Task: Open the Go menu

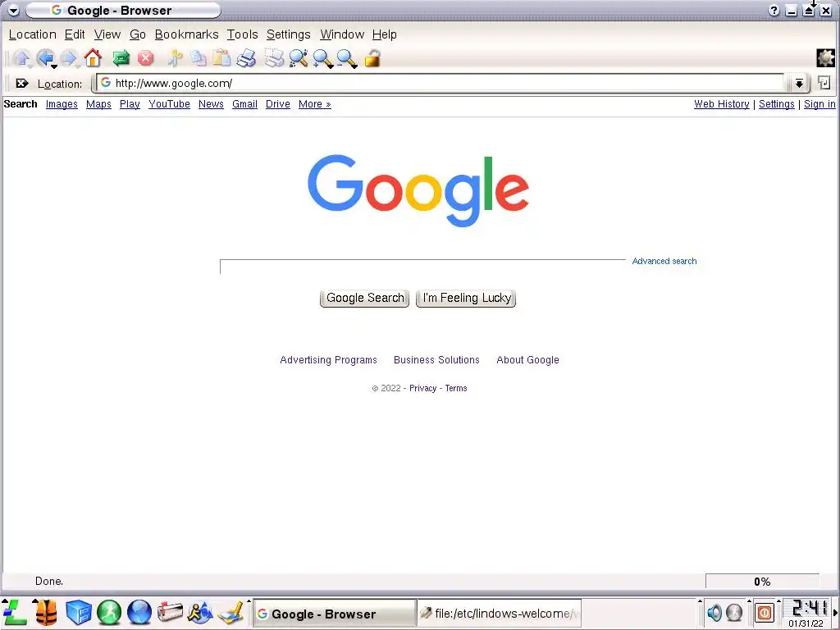Action: point(138,34)
